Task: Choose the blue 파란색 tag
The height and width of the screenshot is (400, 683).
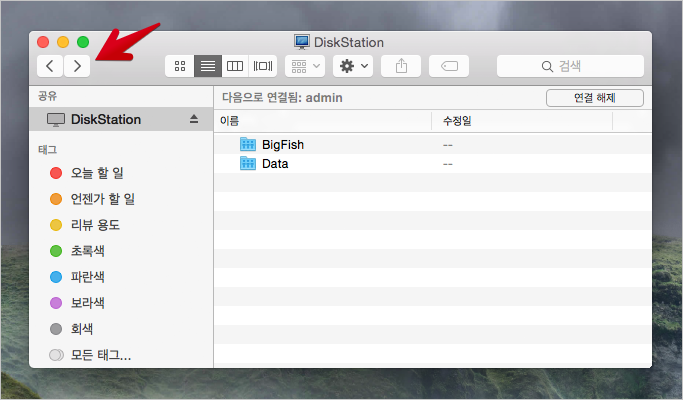Action: point(77,277)
